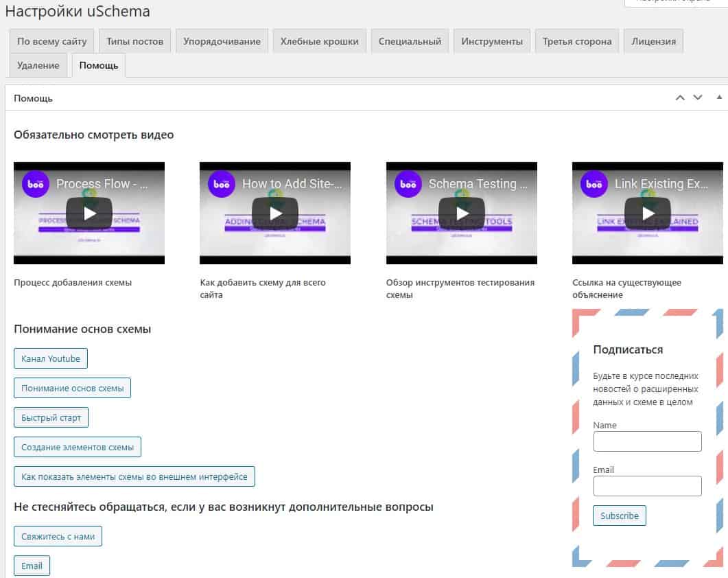Focus the Name input field
Screen dimensions: 728x578
pos(647,441)
